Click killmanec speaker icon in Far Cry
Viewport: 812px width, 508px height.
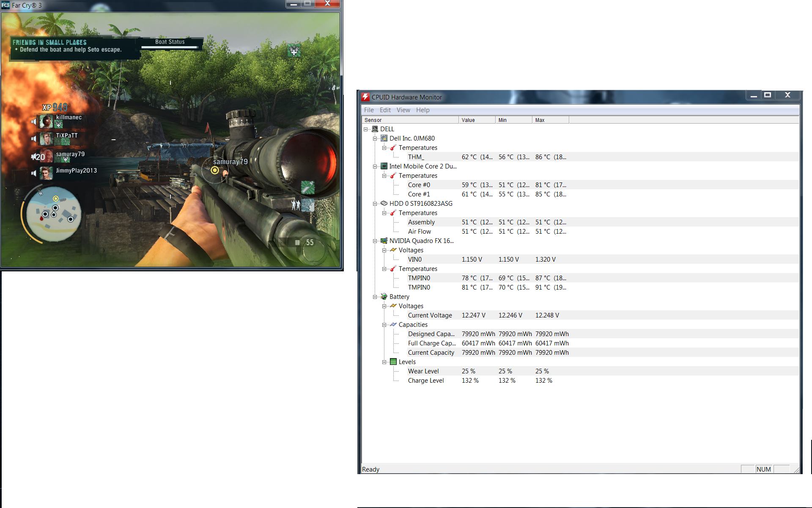click(x=34, y=122)
